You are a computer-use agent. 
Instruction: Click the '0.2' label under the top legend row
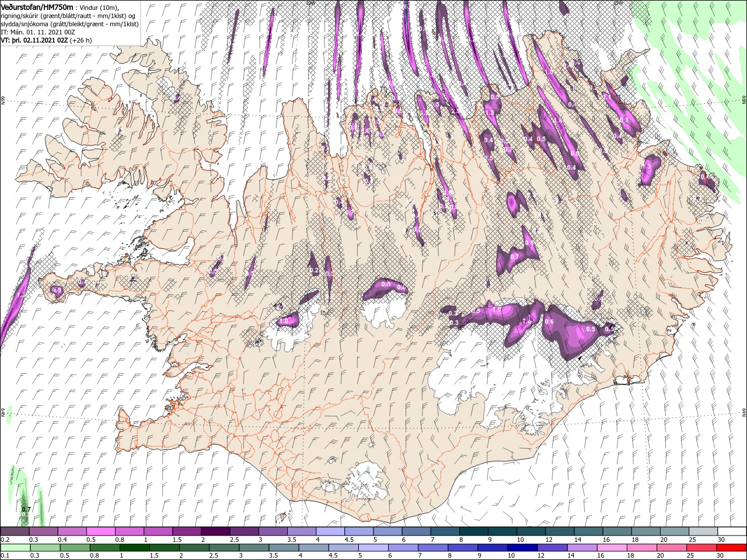click(5, 540)
